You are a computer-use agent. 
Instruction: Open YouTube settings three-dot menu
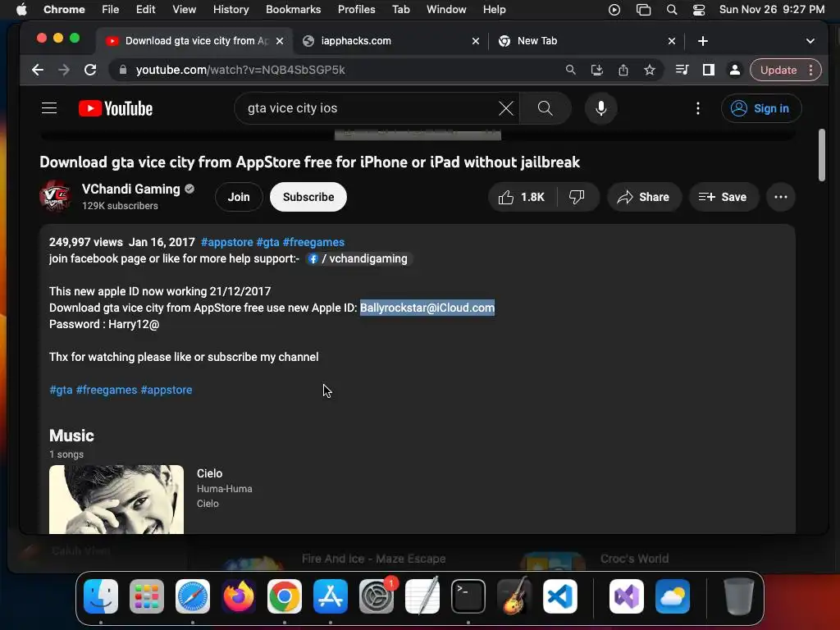697,108
